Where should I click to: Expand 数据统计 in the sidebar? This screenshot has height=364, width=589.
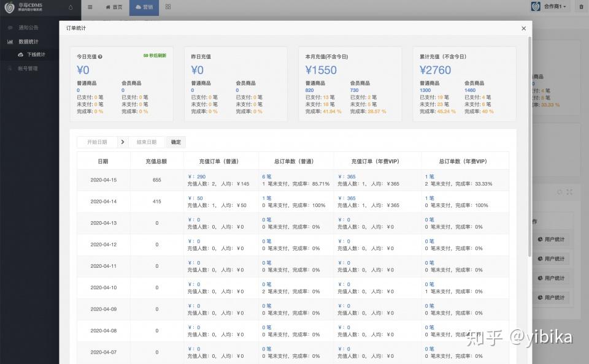(x=28, y=42)
